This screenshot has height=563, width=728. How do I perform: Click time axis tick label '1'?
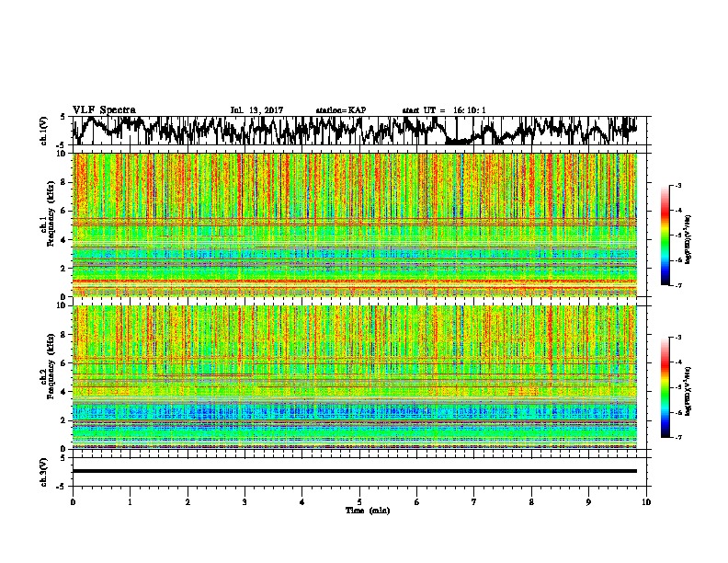[130, 502]
